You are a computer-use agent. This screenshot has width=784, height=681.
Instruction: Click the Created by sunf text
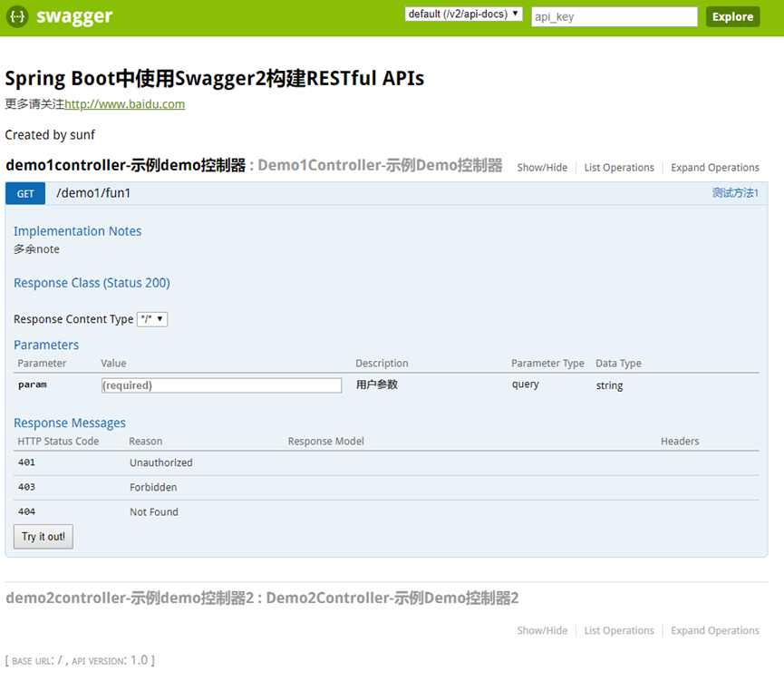[x=50, y=135]
